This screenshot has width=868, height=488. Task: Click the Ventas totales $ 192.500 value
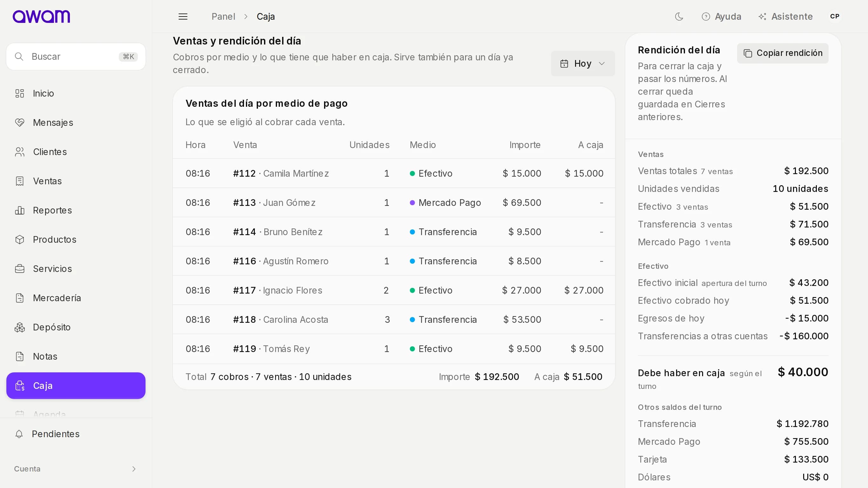pos(806,171)
